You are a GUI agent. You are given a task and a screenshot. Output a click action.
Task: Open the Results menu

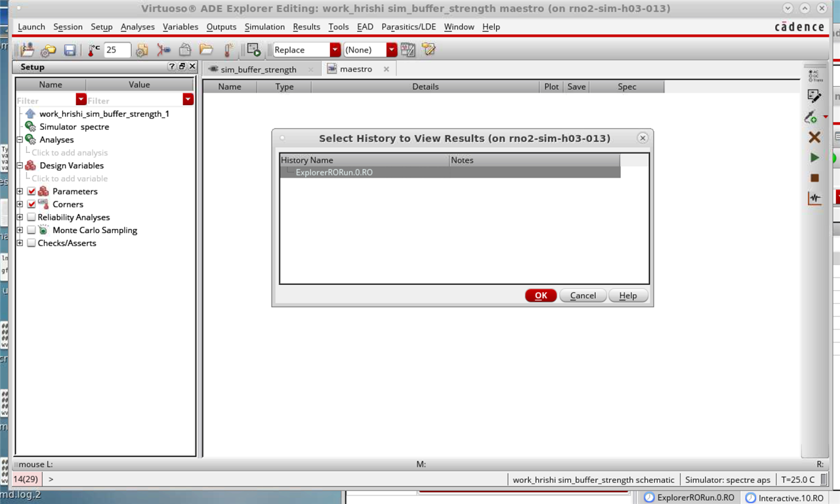click(x=306, y=27)
